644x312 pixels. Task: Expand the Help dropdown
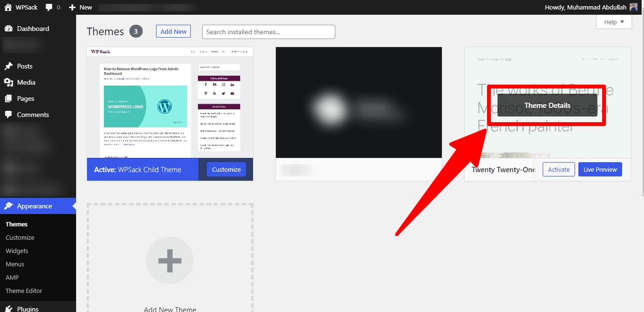click(614, 22)
